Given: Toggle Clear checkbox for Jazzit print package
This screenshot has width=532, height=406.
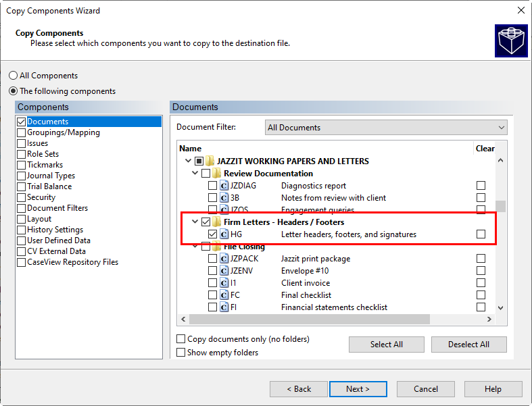Looking at the screenshot, I should pos(481,259).
